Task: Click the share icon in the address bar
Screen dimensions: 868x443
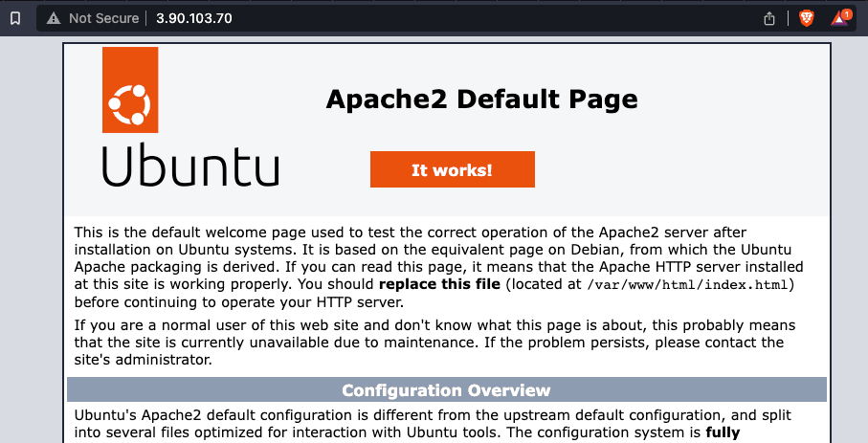Action: (x=768, y=18)
